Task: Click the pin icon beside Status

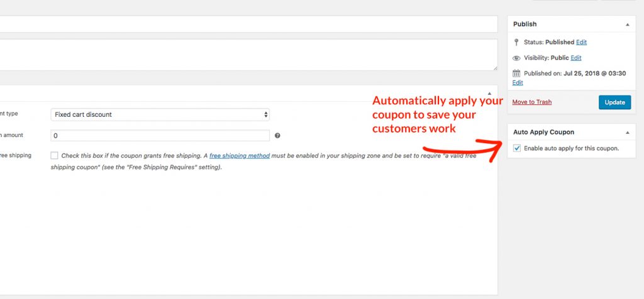Action: click(516, 42)
